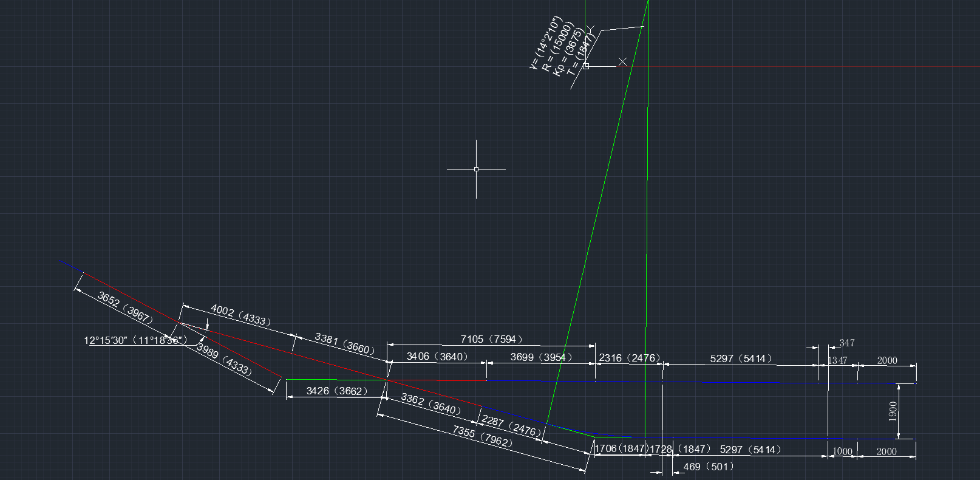Select the 1900 vertical dimension text
980x480 pixels.
893,411
